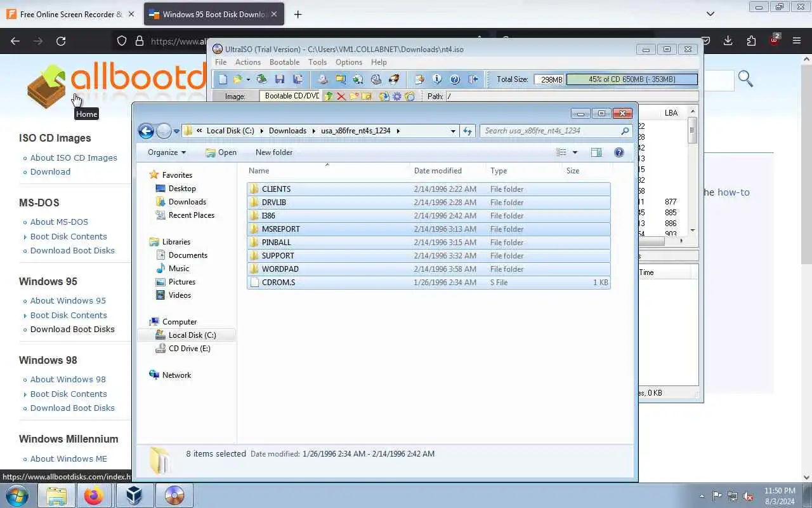Screen dimensions: 812x508
Task: Click New folder button in Explorer
Action: tap(274, 152)
